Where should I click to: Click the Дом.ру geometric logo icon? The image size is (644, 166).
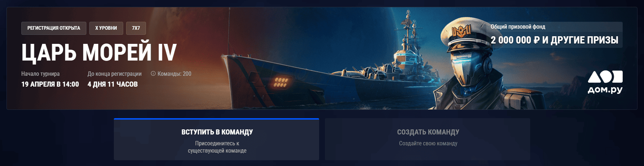click(x=605, y=77)
